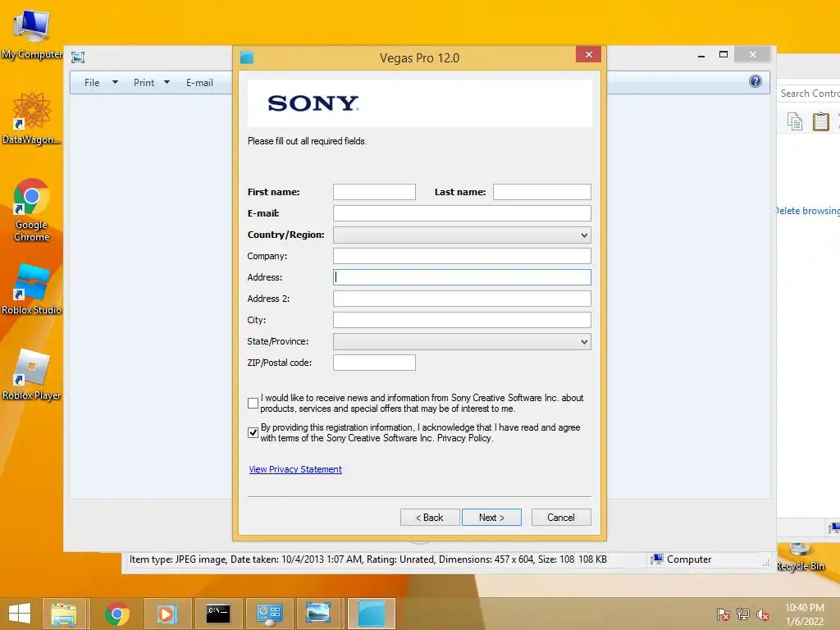
Task: Click the network tray icon
Action: click(743, 614)
